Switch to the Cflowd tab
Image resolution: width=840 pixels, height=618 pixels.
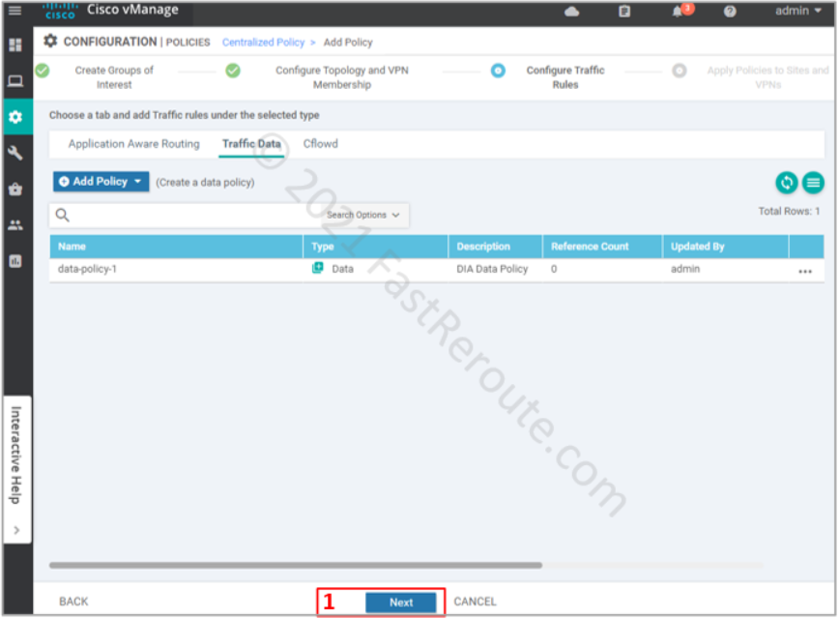[x=320, y=144]
